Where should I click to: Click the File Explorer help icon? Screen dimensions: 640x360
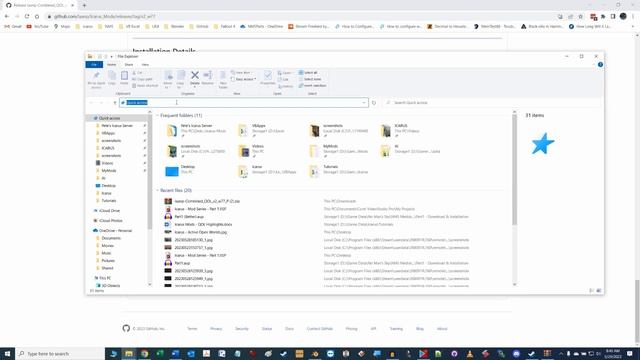coord(600,64)
